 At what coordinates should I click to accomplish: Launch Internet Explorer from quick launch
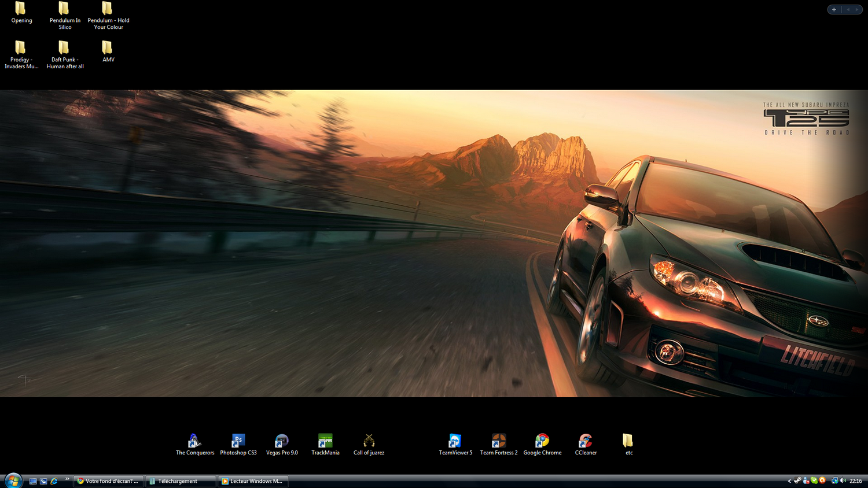tap(54, 481)
